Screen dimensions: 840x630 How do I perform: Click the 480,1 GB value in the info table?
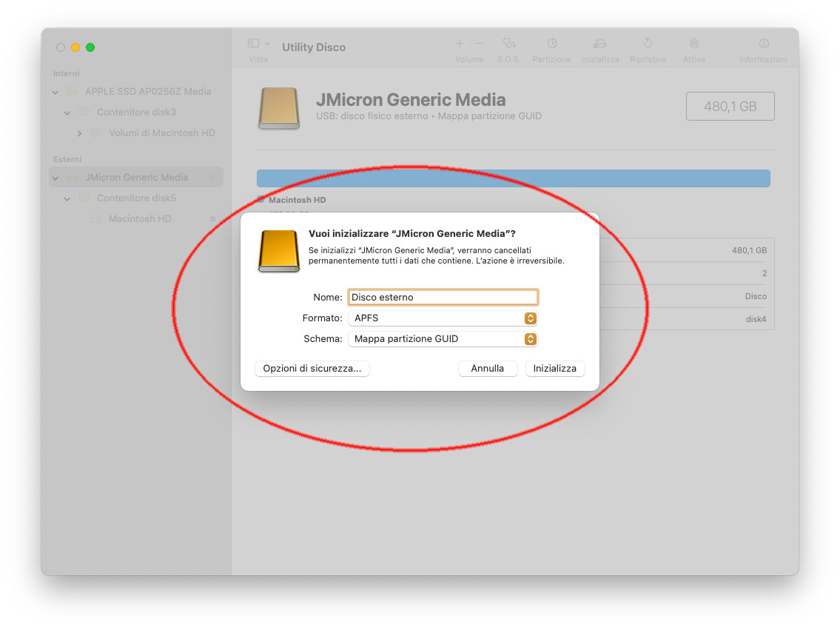coord(750,250)
